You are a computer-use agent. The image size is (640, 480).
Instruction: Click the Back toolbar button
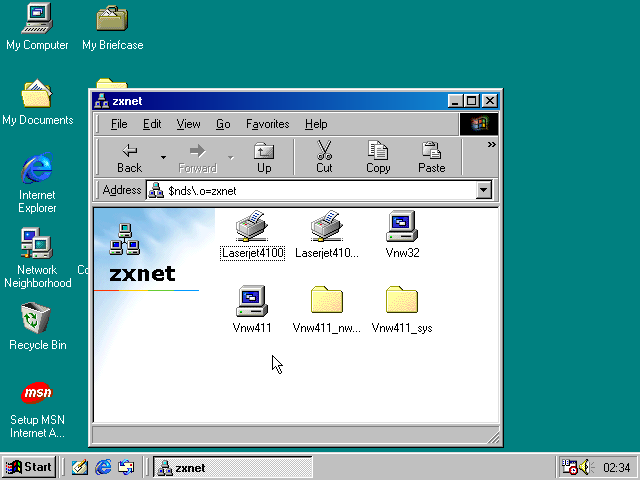click(129, 158)
